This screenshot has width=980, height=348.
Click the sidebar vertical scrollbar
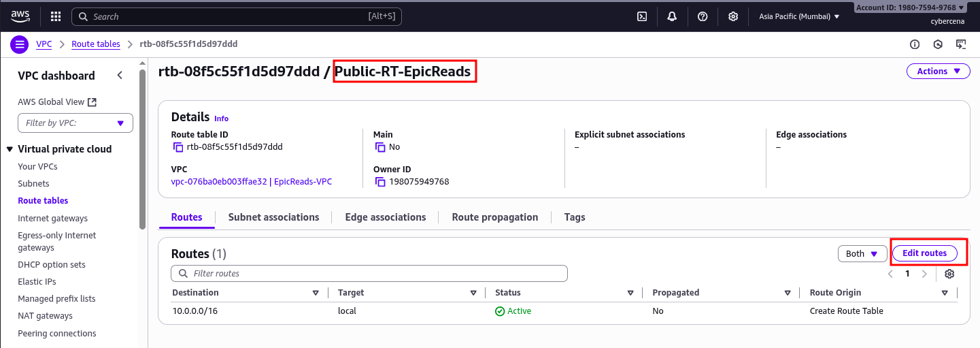pyautogui.click(x=142, y=150)
